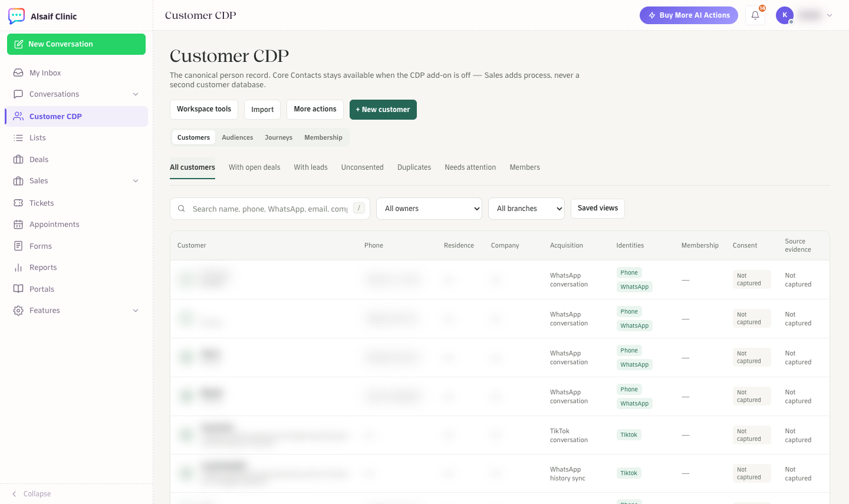Open the Saved views button
The image size is (849, 504).
pyautogui.click(x=598, y=208)
